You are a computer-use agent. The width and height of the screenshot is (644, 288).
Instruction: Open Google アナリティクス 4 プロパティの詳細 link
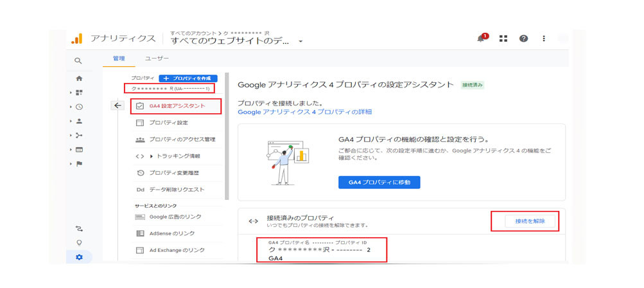[305, 111]
